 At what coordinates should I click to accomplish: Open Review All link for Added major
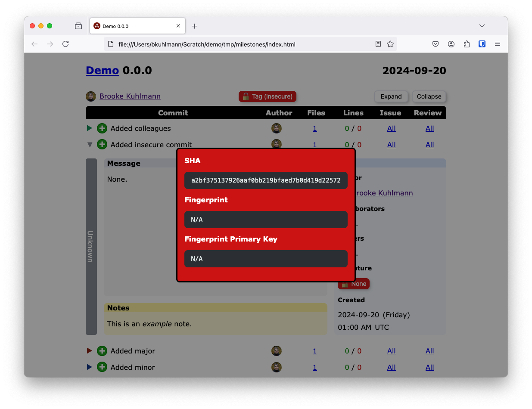pyautogui.click(x=429, y=351)
